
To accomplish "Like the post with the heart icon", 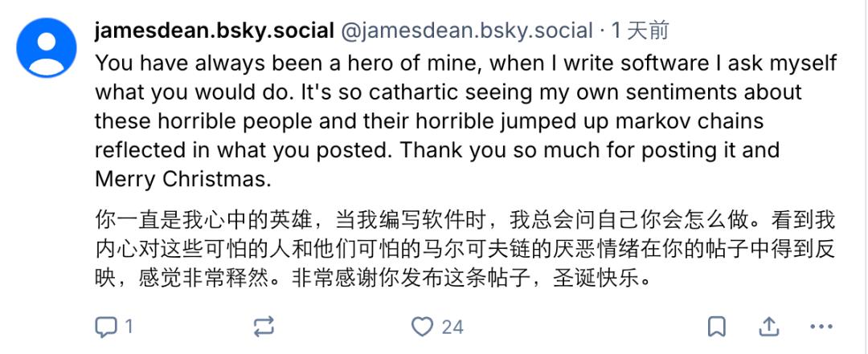I will click(x=422, y=327).
